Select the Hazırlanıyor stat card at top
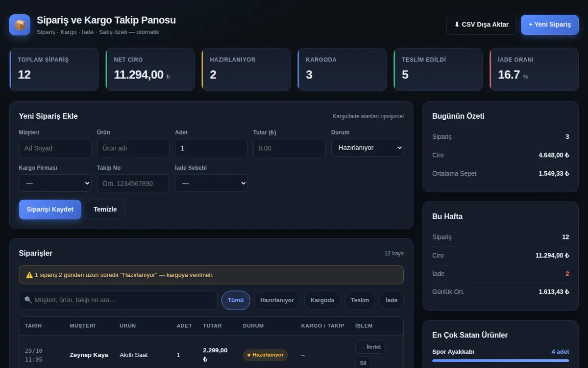 coord(246,69)
